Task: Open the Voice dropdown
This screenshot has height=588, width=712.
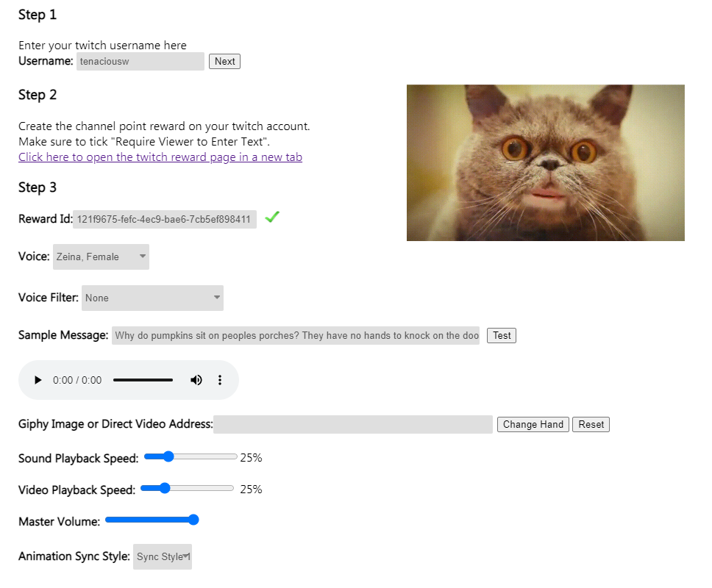Action: click(101, 257)
